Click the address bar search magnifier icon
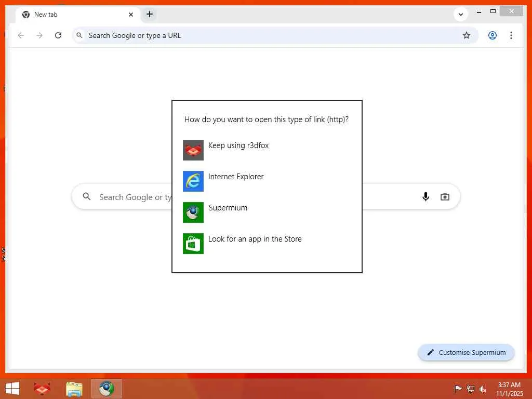Viewport: 532px width, 399px height. 79,35
